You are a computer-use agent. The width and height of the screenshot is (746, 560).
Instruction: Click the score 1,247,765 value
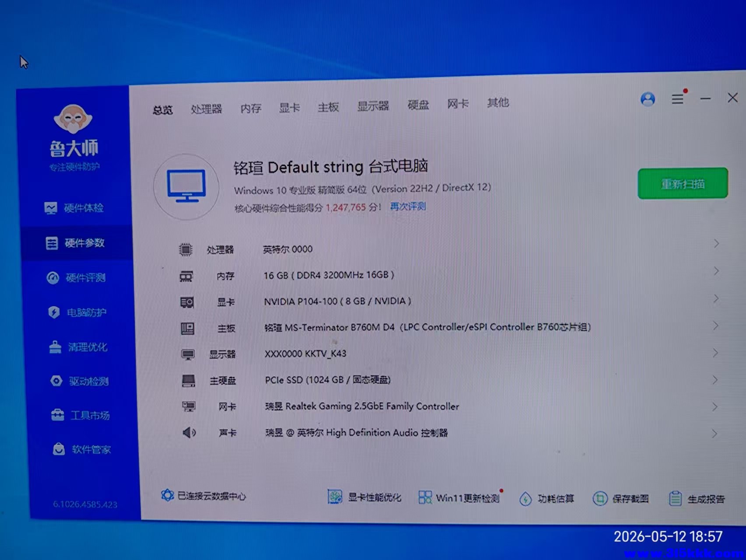click(x=345, y=207)
